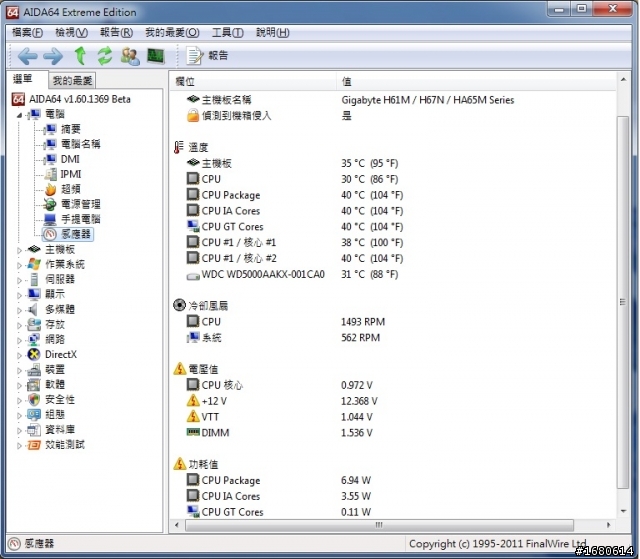This screenshot has height=559, width=640.
Task: Open the 說明(H) menu
Action: point(273,32)
